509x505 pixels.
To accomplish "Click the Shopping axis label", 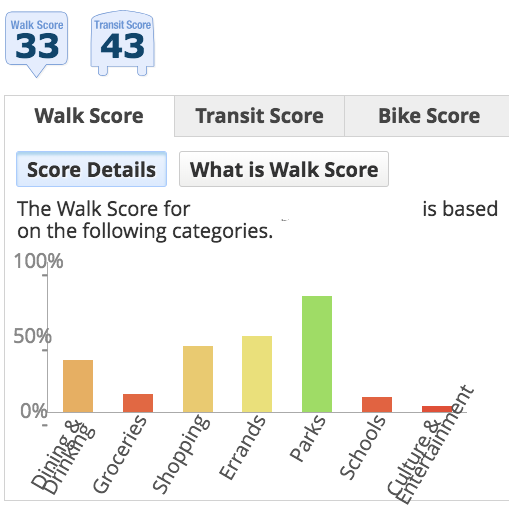I will click(181, 454).
